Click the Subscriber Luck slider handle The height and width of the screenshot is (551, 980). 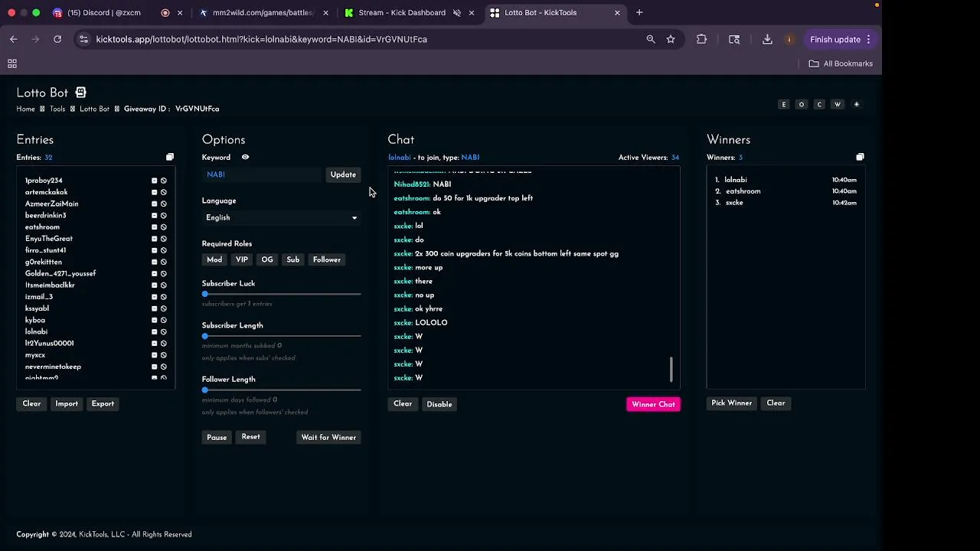[205, 294]
